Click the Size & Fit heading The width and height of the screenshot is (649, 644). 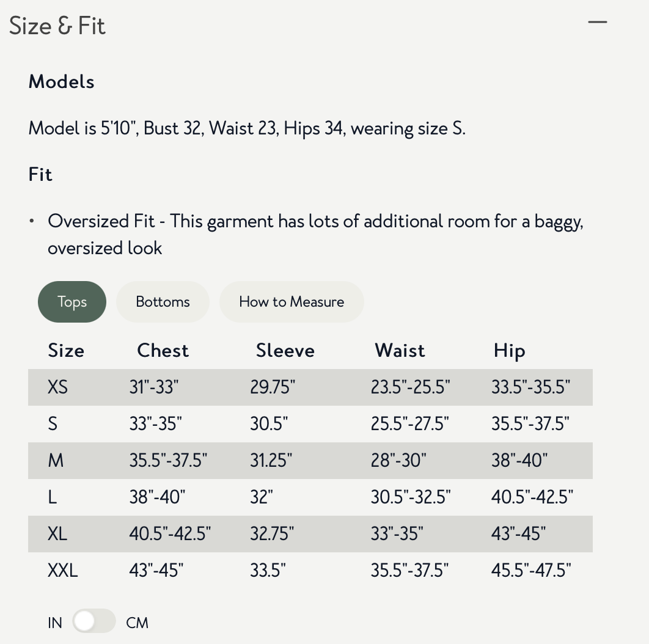click(57, 26)
